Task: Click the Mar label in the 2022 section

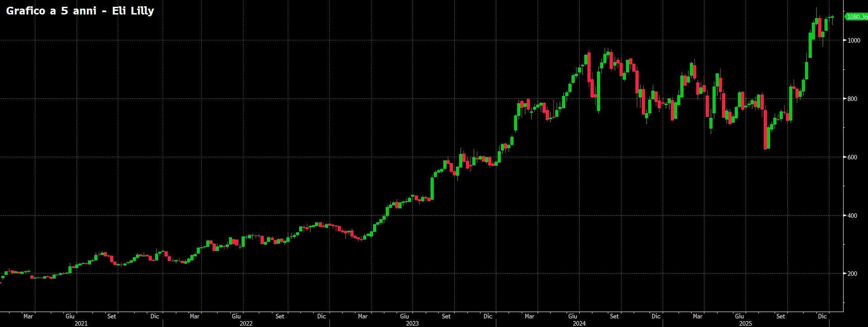Action: coord(194,316)
